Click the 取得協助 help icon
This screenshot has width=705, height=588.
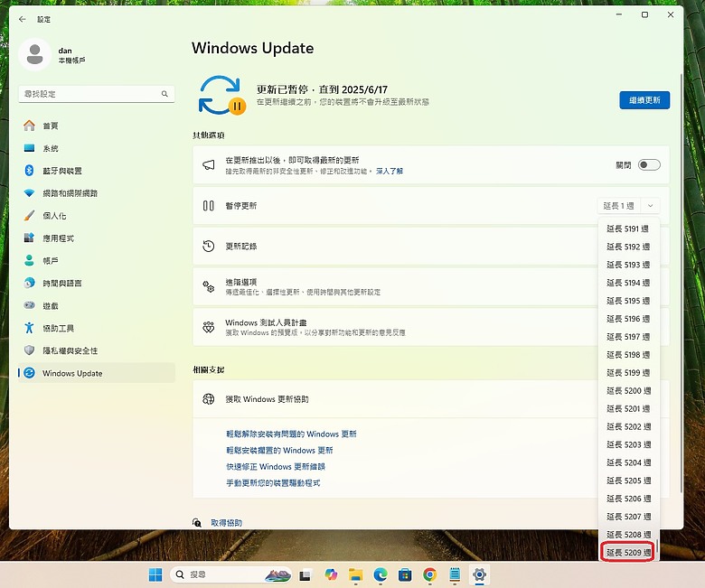coord(197,522)
